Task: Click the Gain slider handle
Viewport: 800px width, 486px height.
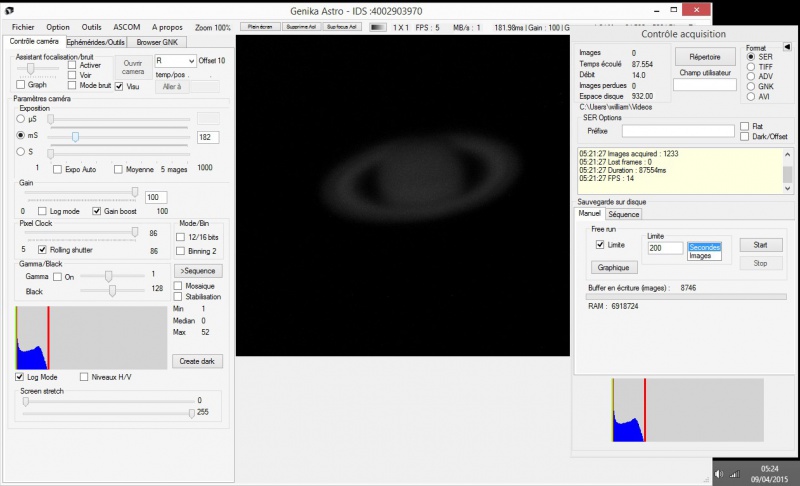Action: pos(135,192)
